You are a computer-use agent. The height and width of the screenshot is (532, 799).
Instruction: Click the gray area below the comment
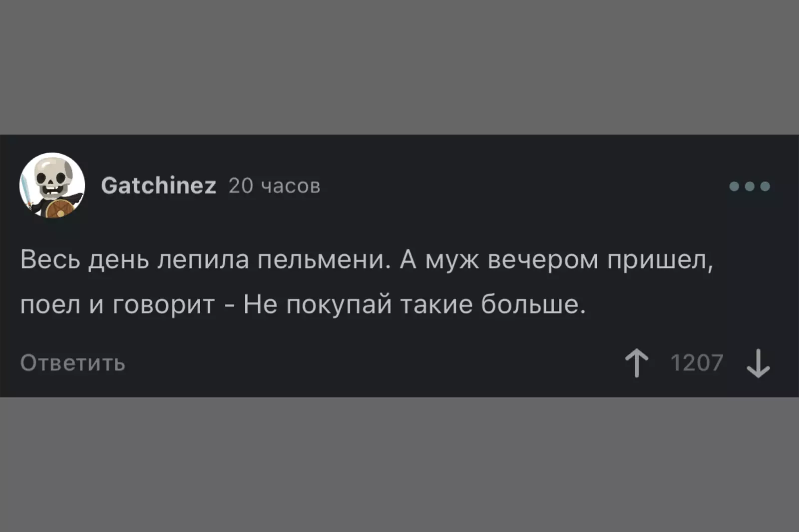[x=399, y=464]
